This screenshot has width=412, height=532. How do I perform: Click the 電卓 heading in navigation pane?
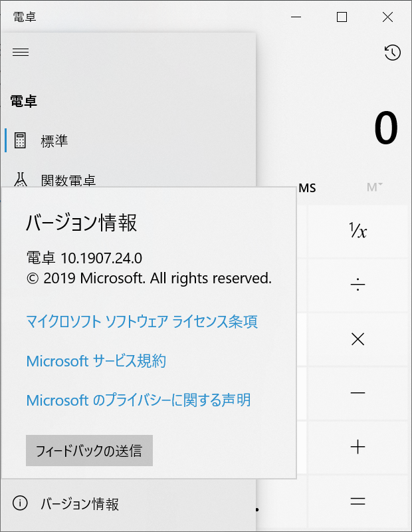click(23, 101)
